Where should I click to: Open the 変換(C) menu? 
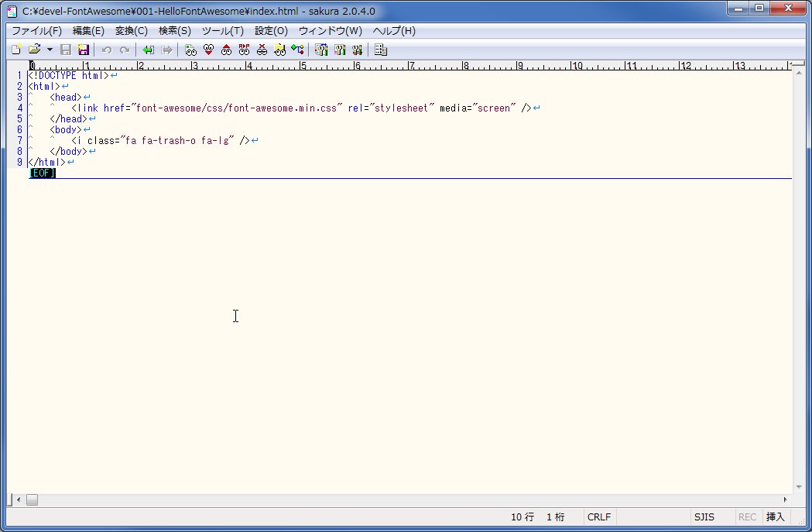coord(132,30)
